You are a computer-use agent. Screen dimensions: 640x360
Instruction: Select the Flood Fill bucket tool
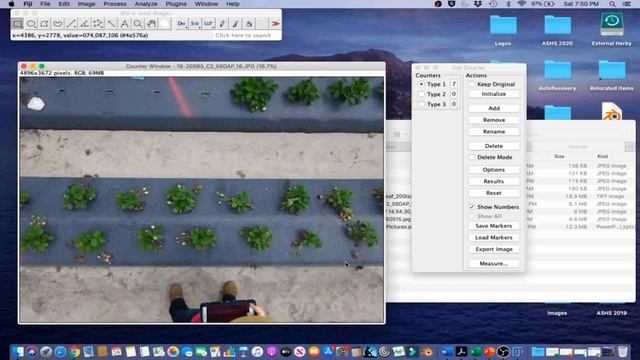(x=249, y=24)
